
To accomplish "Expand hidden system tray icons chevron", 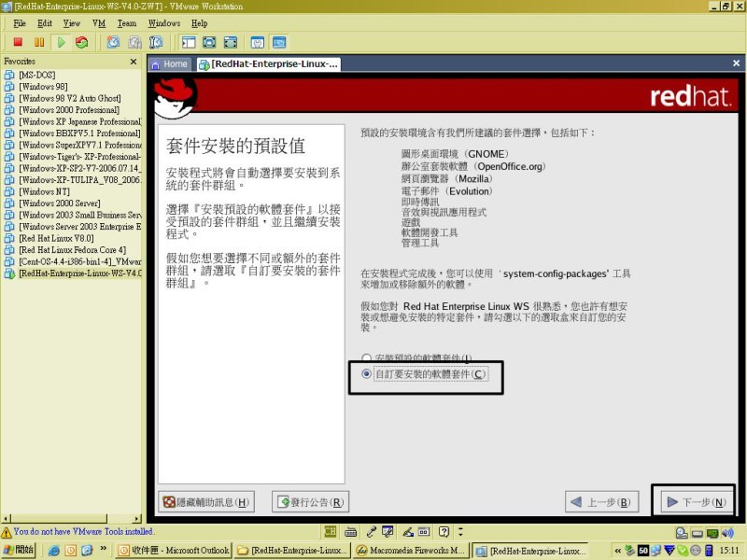I will point(617,551).
